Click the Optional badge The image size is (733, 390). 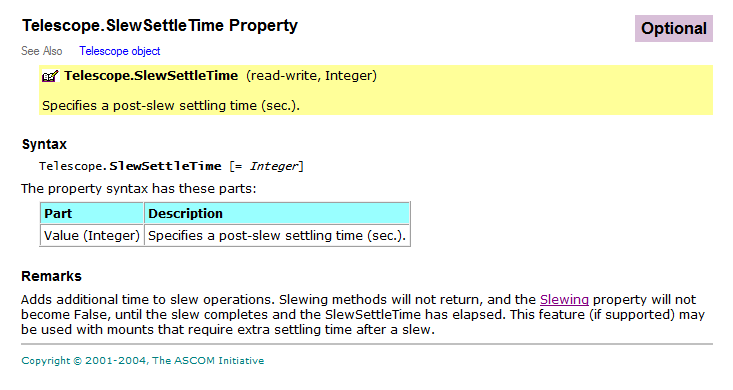point(674,29)
